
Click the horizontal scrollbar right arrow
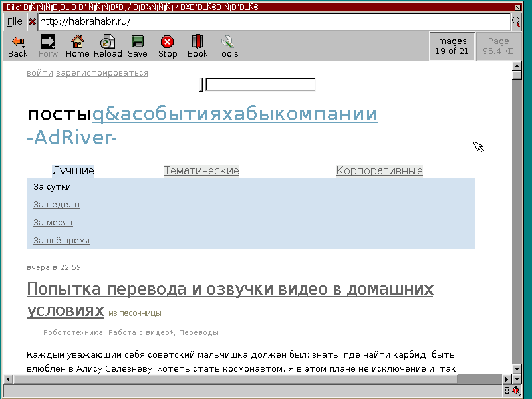coord(507,379)
